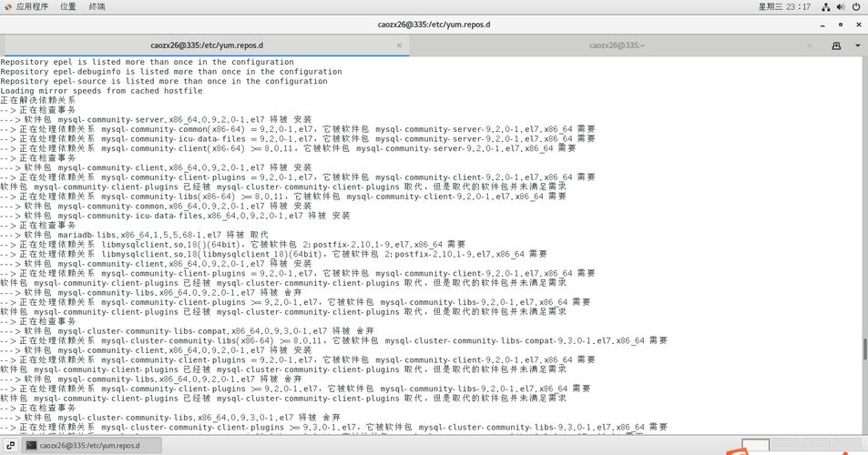
Task: Add a new terminal tab with plus icon
Action: click(836, 45)
